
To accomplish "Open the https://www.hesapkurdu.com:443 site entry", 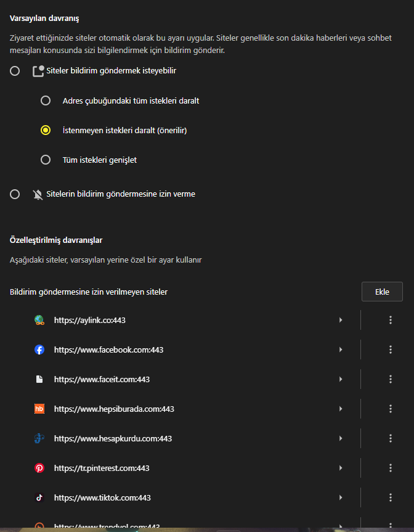I will point(113,438).
